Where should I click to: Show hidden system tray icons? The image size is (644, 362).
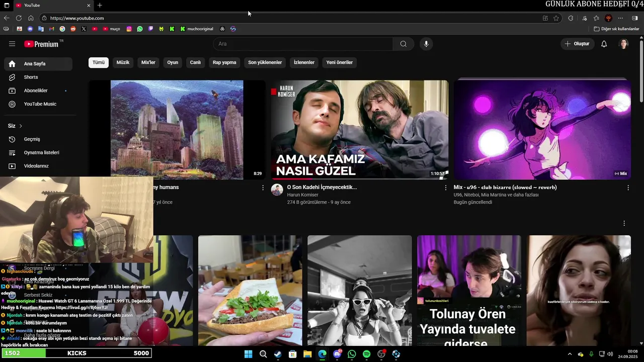click(x=570, y=354)
